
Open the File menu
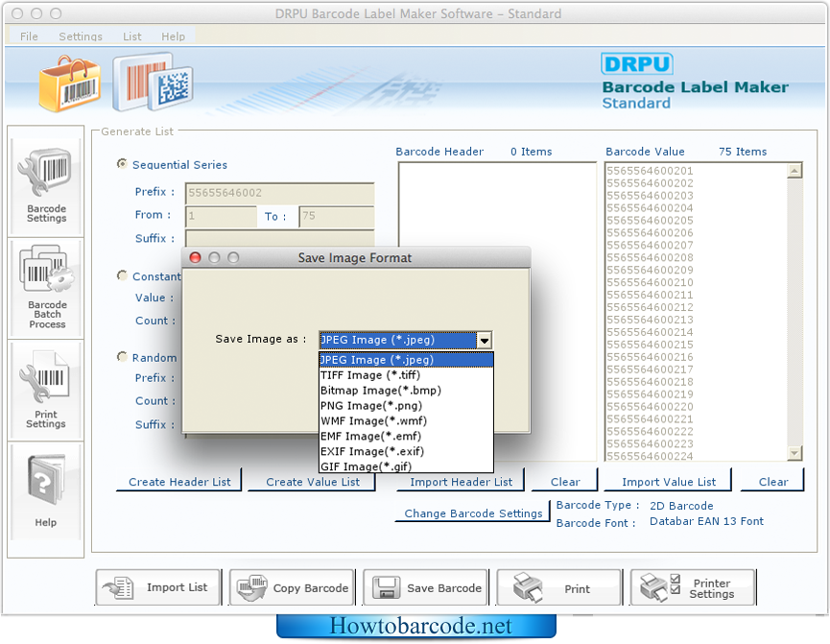coord(29,36)
